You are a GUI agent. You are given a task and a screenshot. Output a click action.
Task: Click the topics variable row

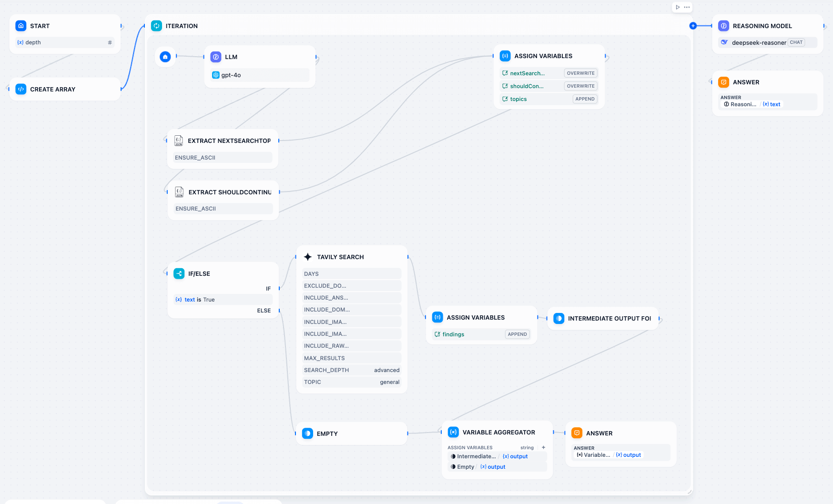549,99
